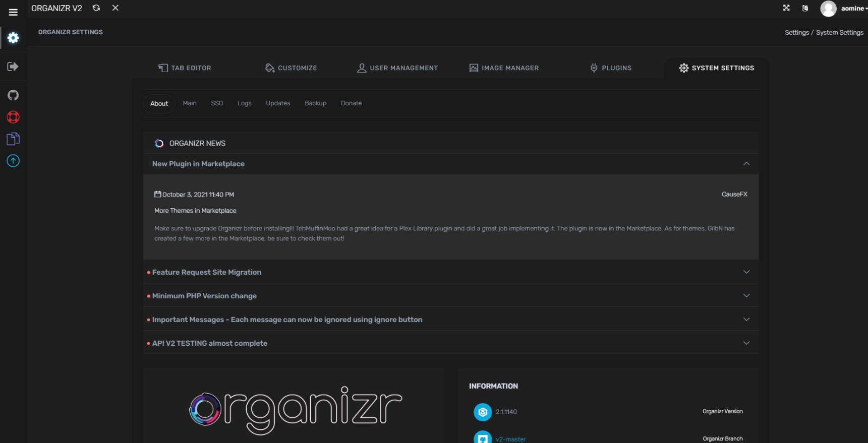The width and height of the screenshot is (868, 443).
Task: Click the v2-master branch link
Action: 510,439
